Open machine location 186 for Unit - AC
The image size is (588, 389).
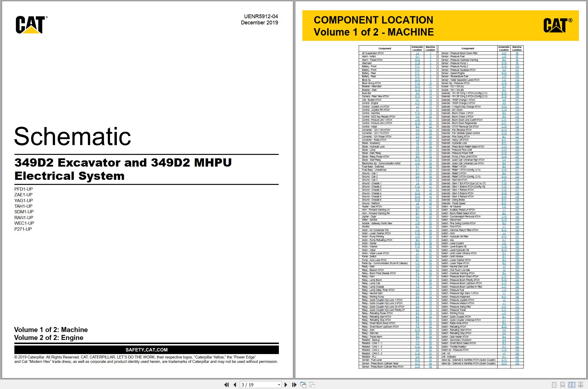[517, 353]
